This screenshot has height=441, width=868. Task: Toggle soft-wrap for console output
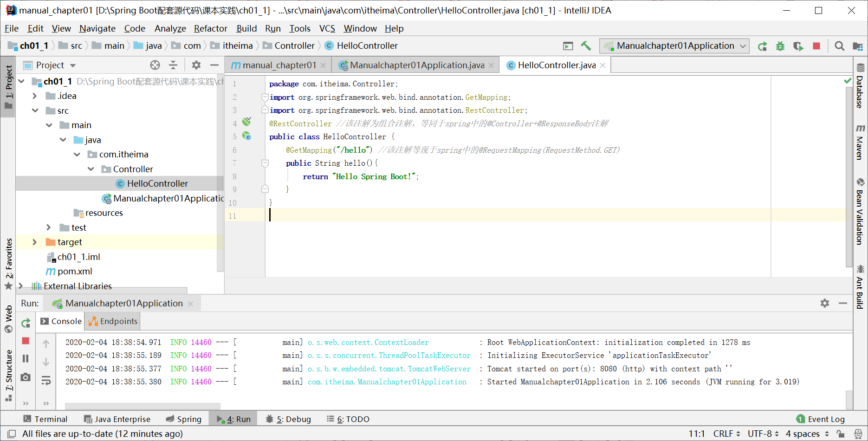(x=46, y=381)
